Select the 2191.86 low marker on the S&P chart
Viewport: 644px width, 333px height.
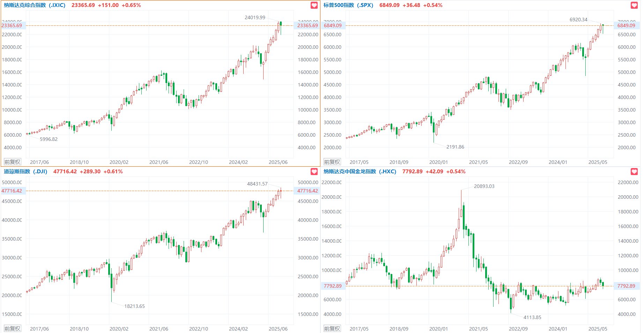(455, 147)
